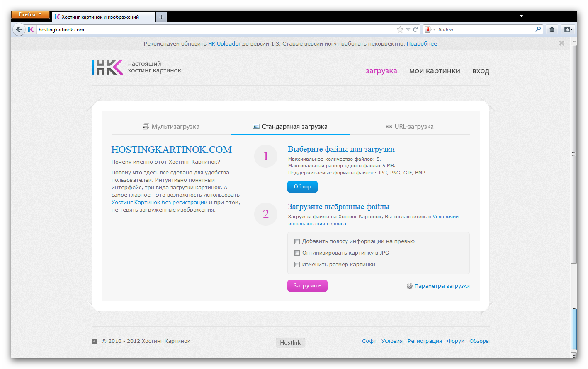Enable Изменить размер картинки checkbox
Image resolution: width=588 pixels, height=369 pixels.
pyautogui.click(x=297, y=264)
